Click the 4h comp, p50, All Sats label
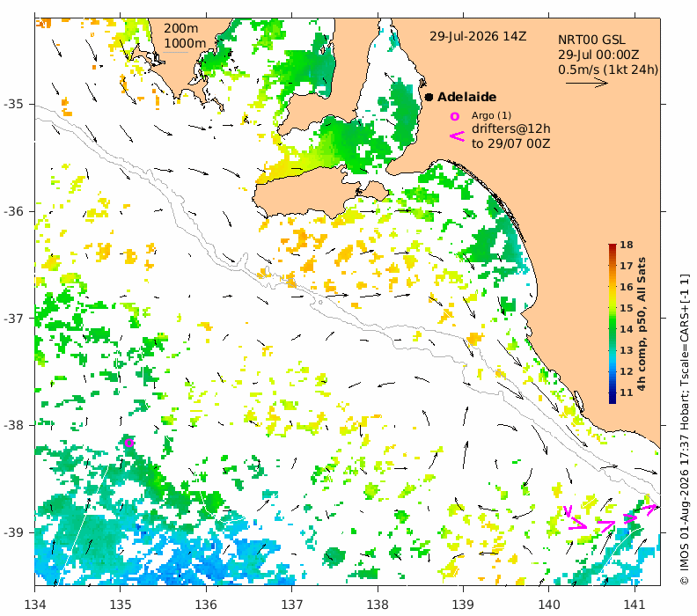697x616 pixels. coord(642,324)
